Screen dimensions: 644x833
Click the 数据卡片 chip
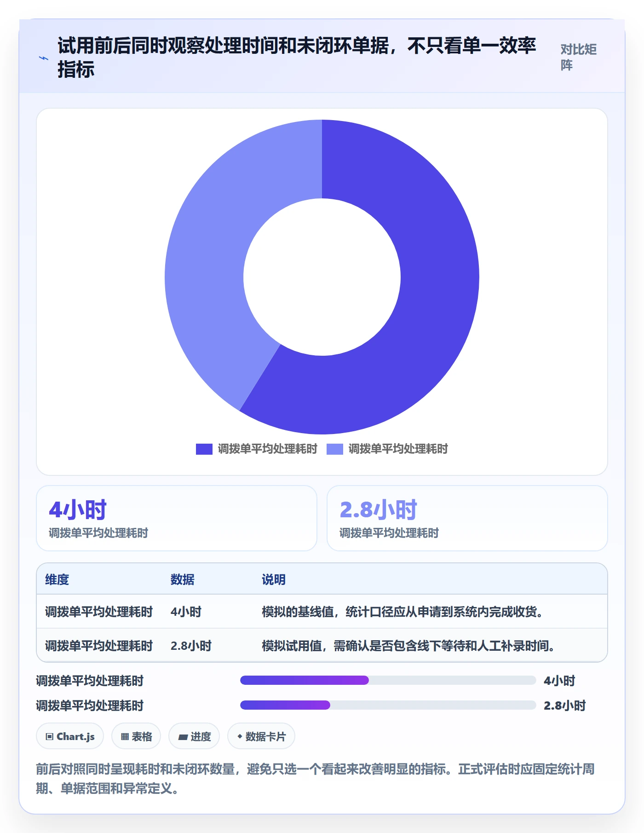point(261,736)
